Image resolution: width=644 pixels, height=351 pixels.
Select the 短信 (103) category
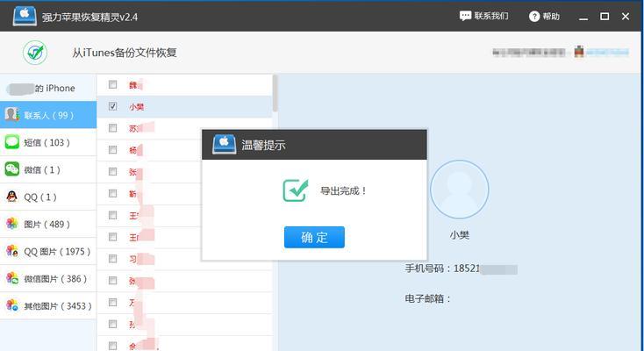[x=48, y=143]
